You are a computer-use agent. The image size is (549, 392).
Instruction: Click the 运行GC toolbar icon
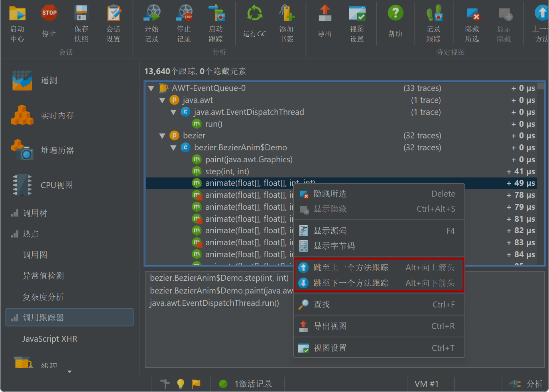tap(254, 14)
